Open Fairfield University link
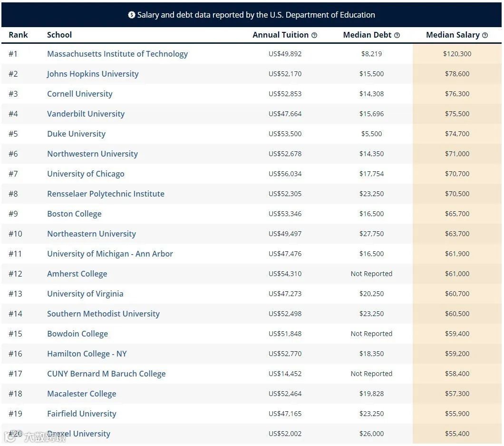 [82, 414]
